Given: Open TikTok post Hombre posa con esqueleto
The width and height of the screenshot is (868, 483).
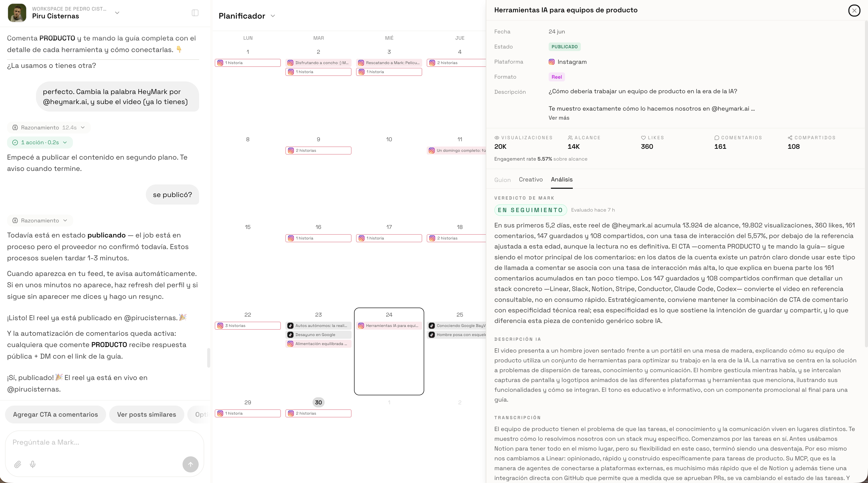Looking at the screenshot, I should coord(457,334).
